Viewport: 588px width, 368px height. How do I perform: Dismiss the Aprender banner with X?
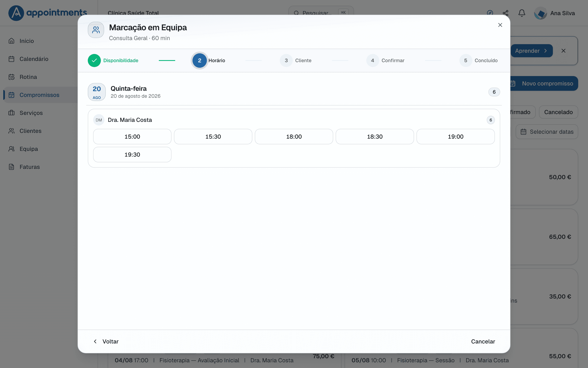pyautogui.click(x=563, y=51)
